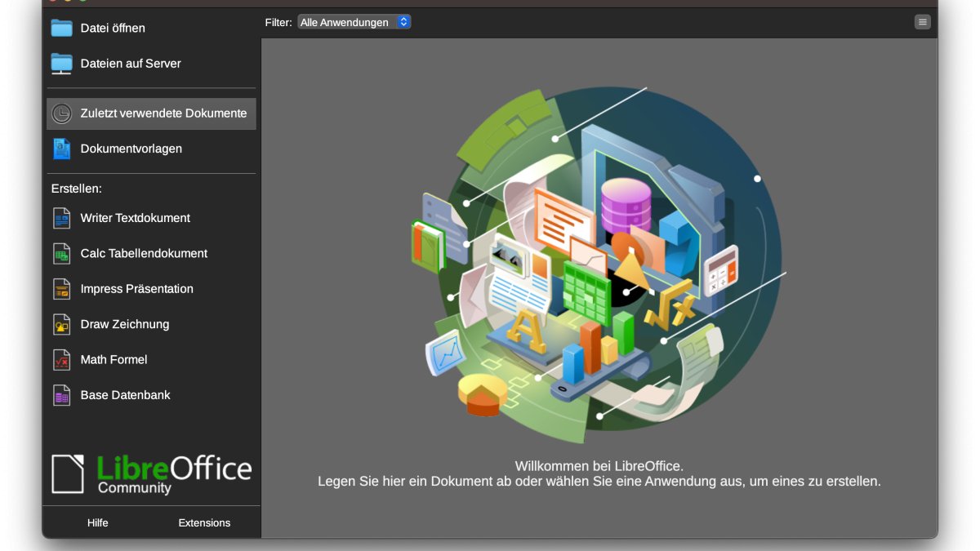Open Dokumentvorlagen

click(x=151, y=149)
